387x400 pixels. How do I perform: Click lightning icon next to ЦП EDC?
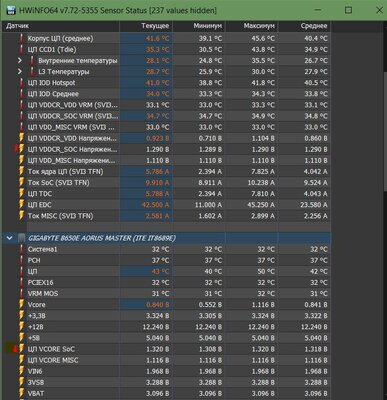(21, 205)
